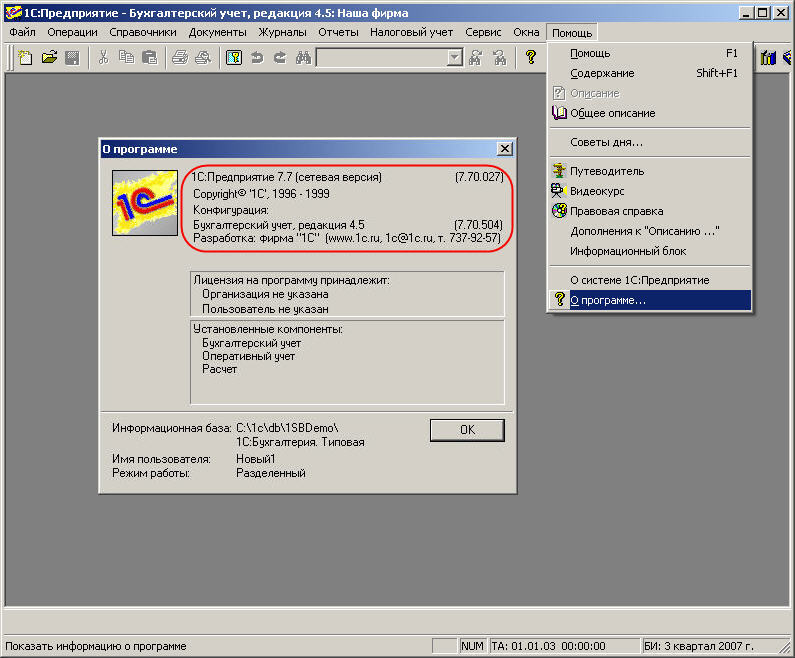Image resolution: width=795 pixels, height=658 pixels.
Task: Click the Save diskette toolbar icon
Action: point(72,57)
